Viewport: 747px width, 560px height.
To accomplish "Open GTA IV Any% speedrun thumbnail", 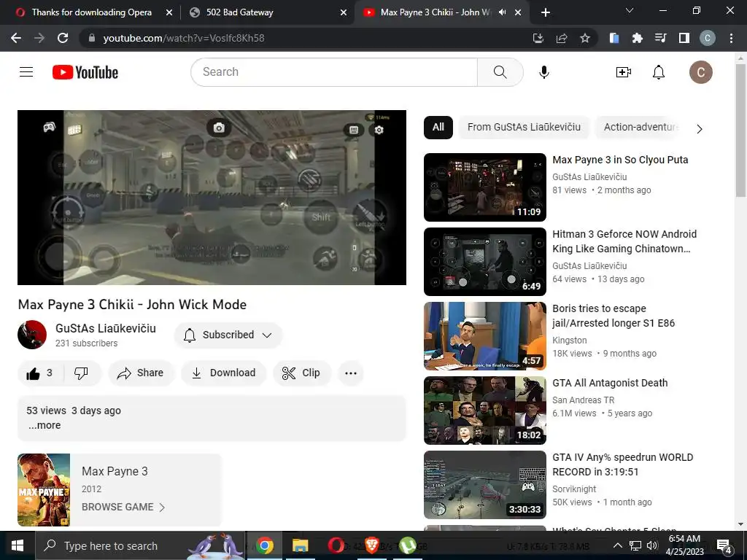I will [x=485, y=485].
